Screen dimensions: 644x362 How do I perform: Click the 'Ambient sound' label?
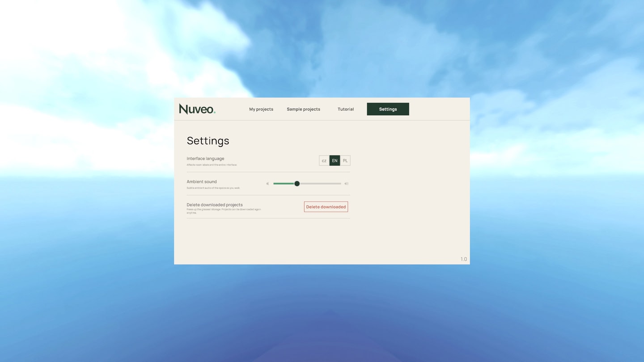202,182
